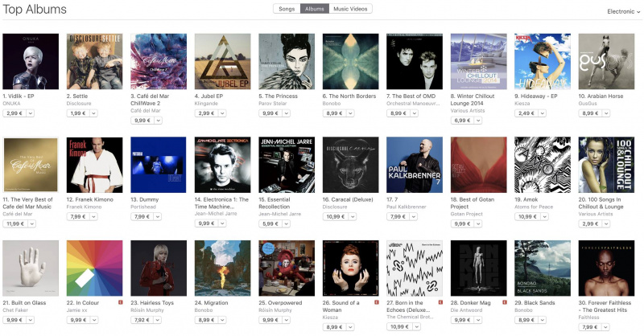Open the Amok black-and-white album cover
Viewport: 644px width, 336px height.
(543, 165)
